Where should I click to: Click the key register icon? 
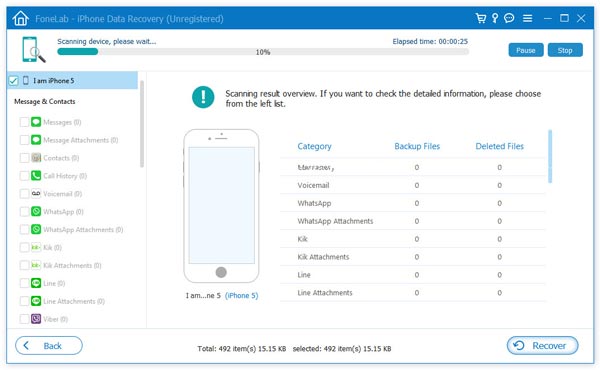click(495, 18)
